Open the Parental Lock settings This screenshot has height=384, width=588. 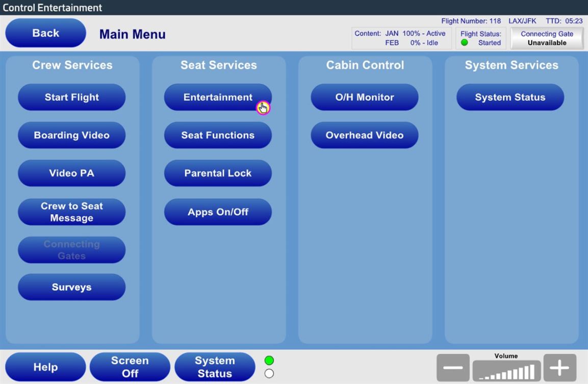(218, 173)
